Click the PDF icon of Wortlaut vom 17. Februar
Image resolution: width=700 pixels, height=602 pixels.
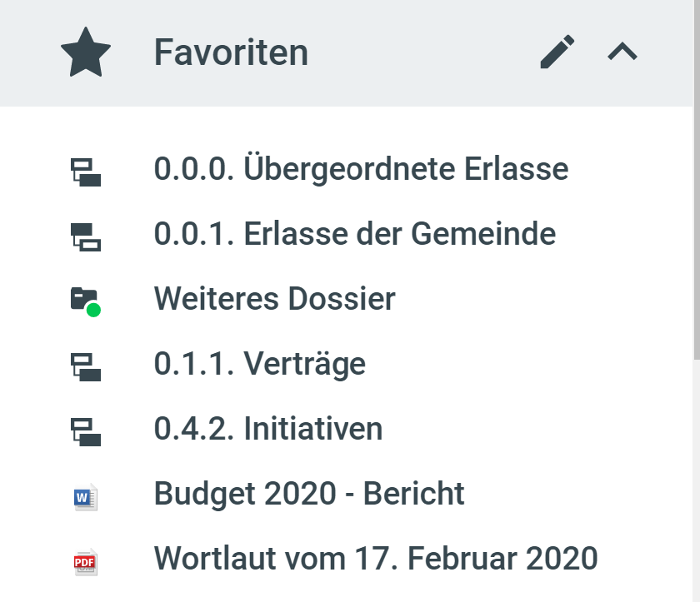click(x=85, y=562)
